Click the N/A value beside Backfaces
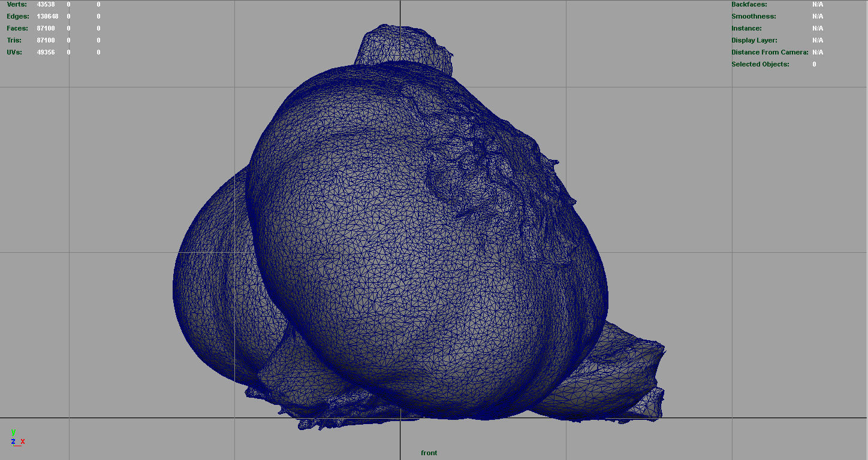Viewport: 868px width, 460px height. point(818,4)
